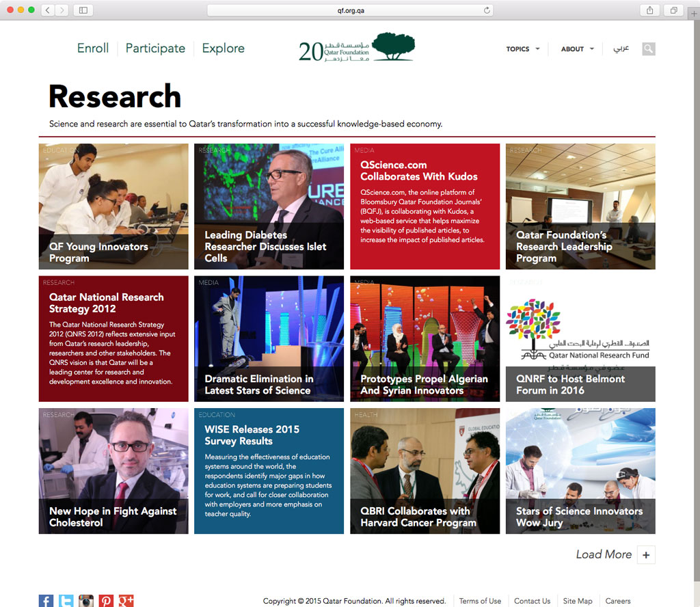This screenshot has height=607, width=700.
Task: Open the site search magnifier icon
Action: [649, 49]
